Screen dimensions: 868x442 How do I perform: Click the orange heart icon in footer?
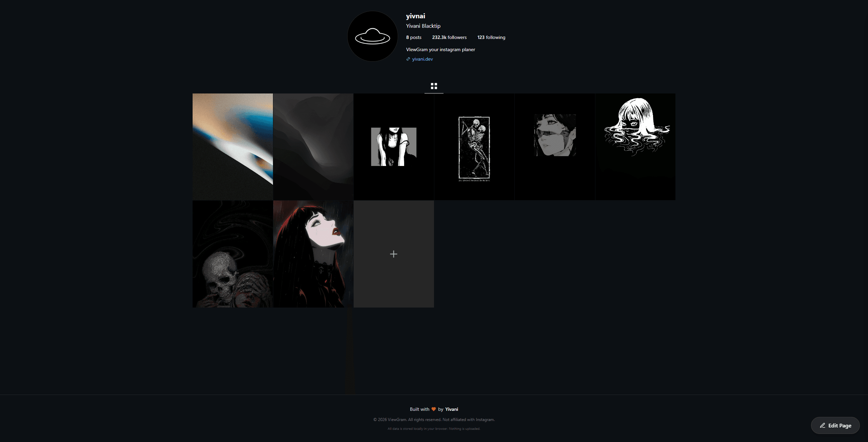tap(433, 409)
